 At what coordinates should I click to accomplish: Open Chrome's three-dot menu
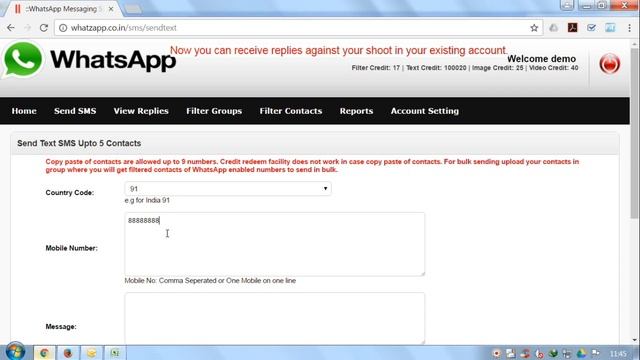pyautogui.click(x=629, y=28)
